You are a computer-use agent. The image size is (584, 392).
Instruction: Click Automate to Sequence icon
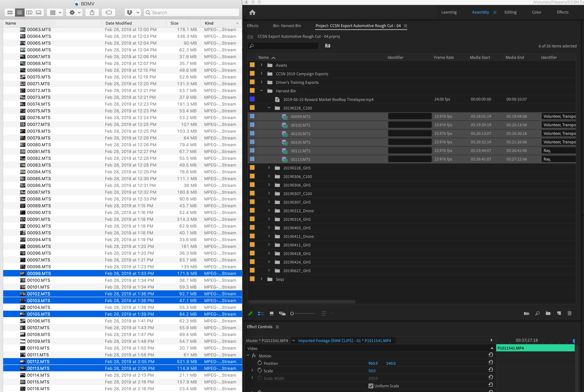point(527,314)
